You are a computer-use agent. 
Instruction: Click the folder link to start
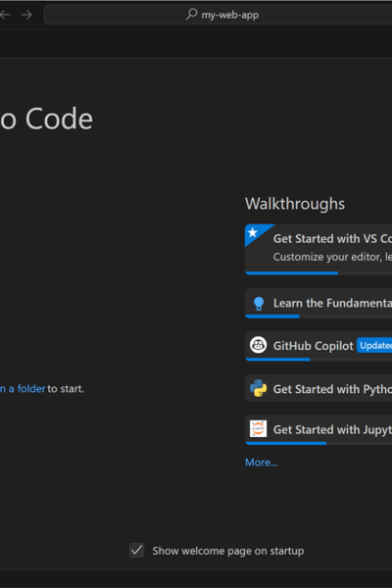[23, 389]
